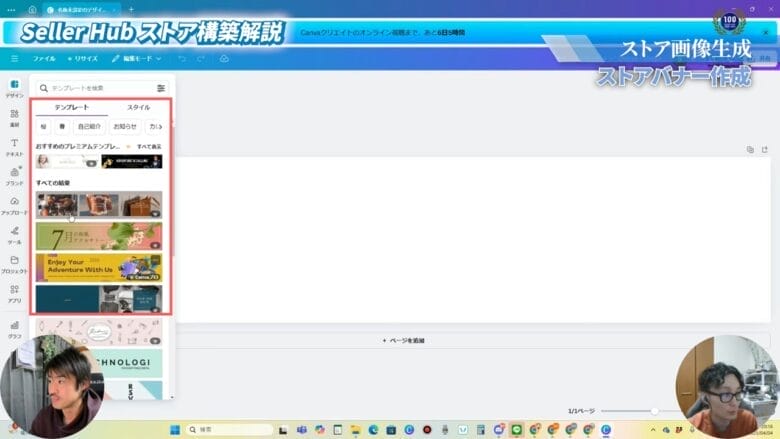Dismiss the Canva Create announcement banner
This screenshot has height=439, width=780.
[x=766, y=32]
